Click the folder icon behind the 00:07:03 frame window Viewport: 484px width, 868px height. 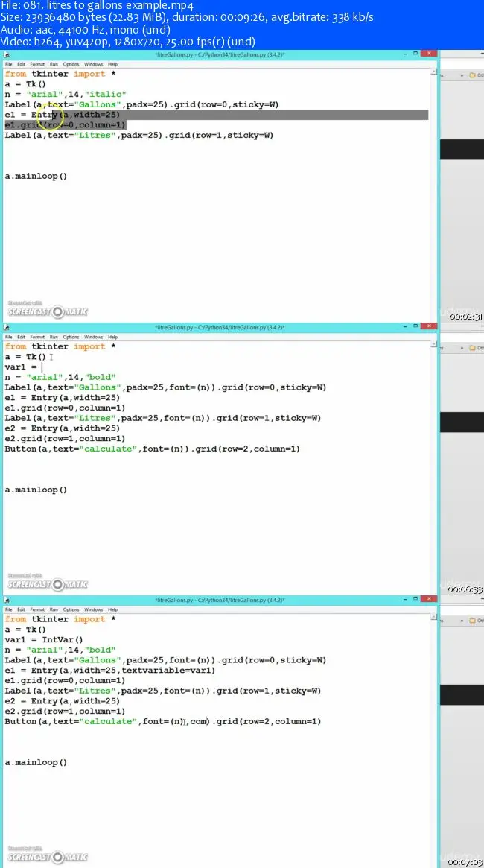click(472, 621)
